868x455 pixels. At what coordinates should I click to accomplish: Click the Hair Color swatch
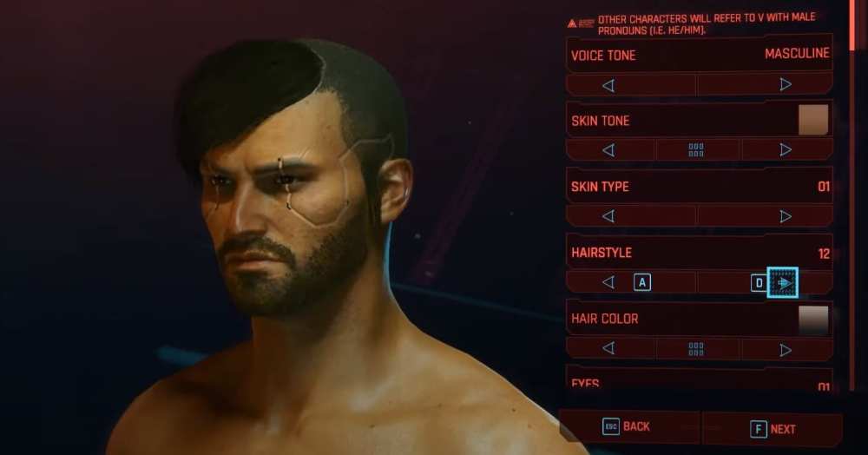pyautogui.click(x=813, y=320)
